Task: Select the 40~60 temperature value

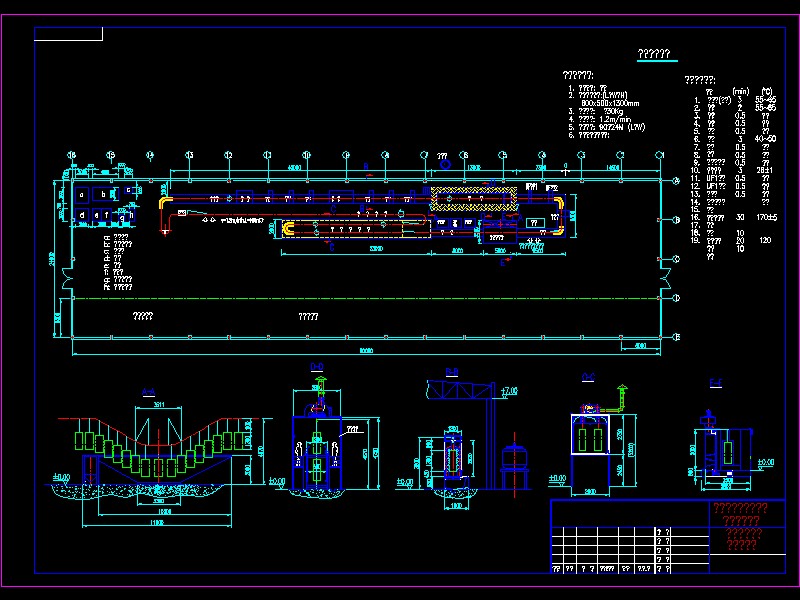Action: [x=766, y=139]
